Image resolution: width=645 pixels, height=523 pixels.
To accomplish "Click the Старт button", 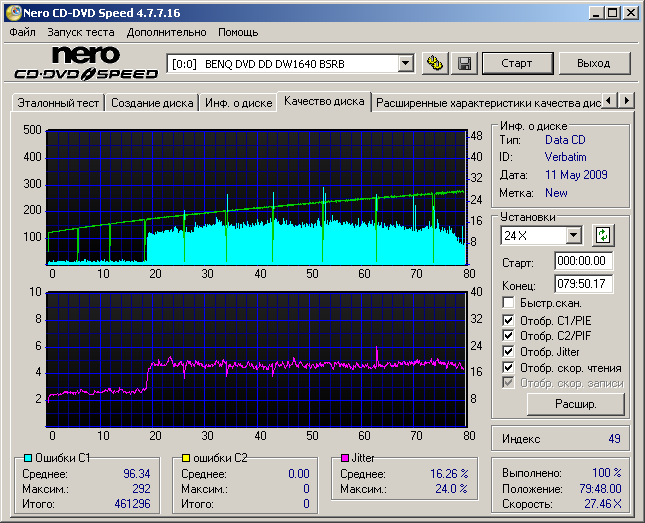I will coord(517,63).
